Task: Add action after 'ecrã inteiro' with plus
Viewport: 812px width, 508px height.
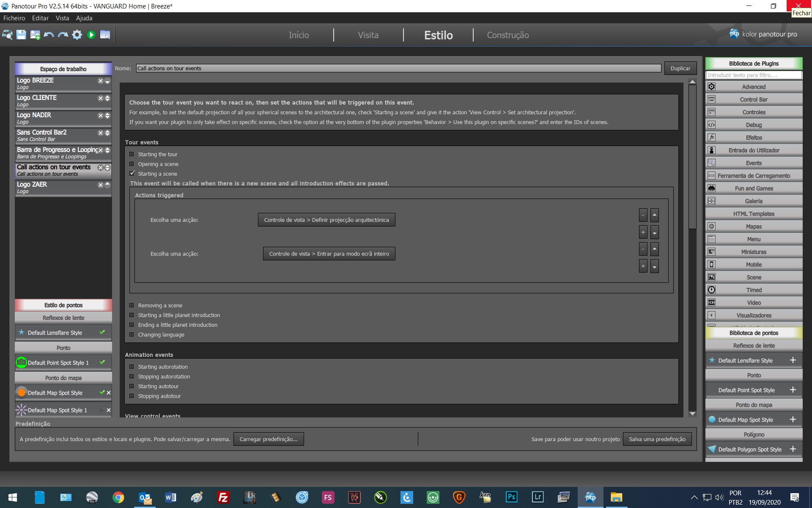Action: (x=643, y=266)
